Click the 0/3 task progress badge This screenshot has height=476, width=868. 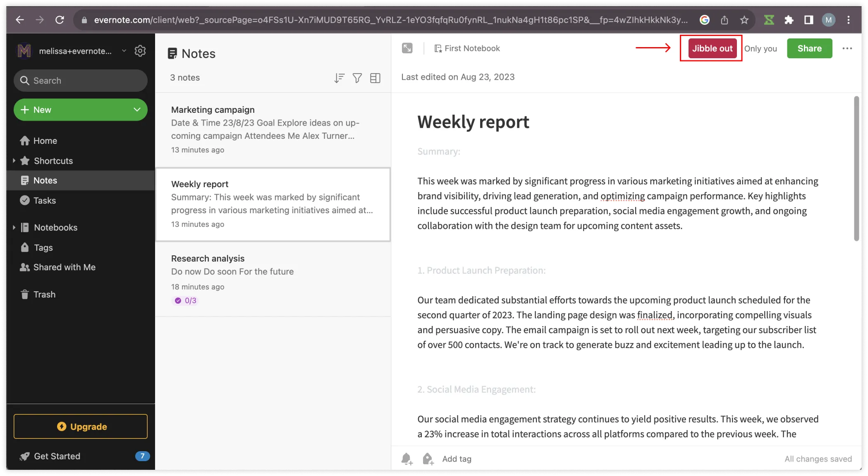pyautogui.click(x=185, y=300)
